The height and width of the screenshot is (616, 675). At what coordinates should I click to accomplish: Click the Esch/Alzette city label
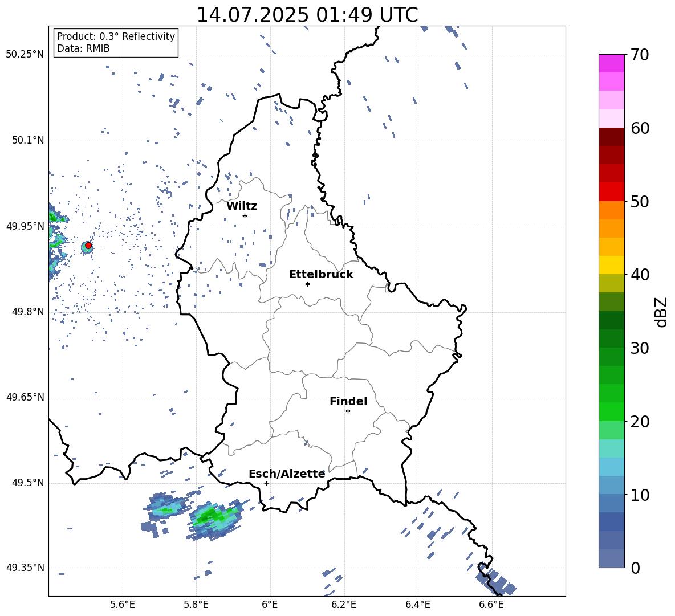[x=287, y=474]
